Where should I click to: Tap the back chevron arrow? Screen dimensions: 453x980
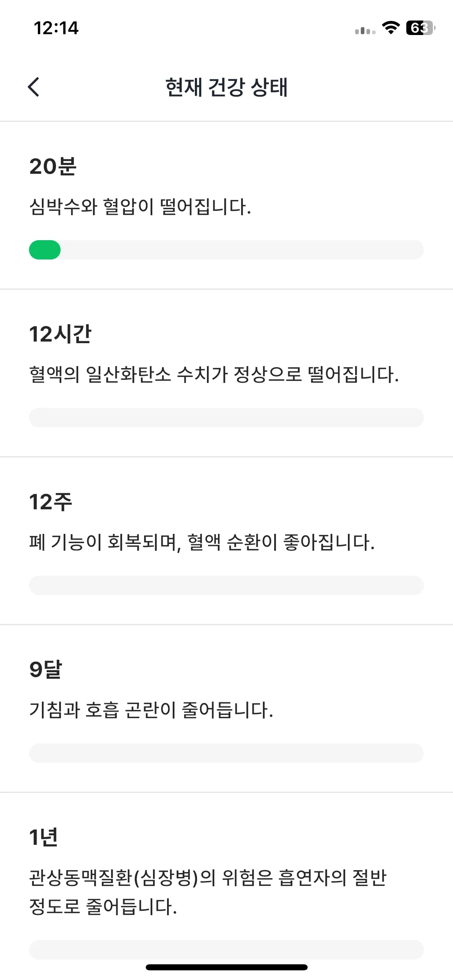34,87
